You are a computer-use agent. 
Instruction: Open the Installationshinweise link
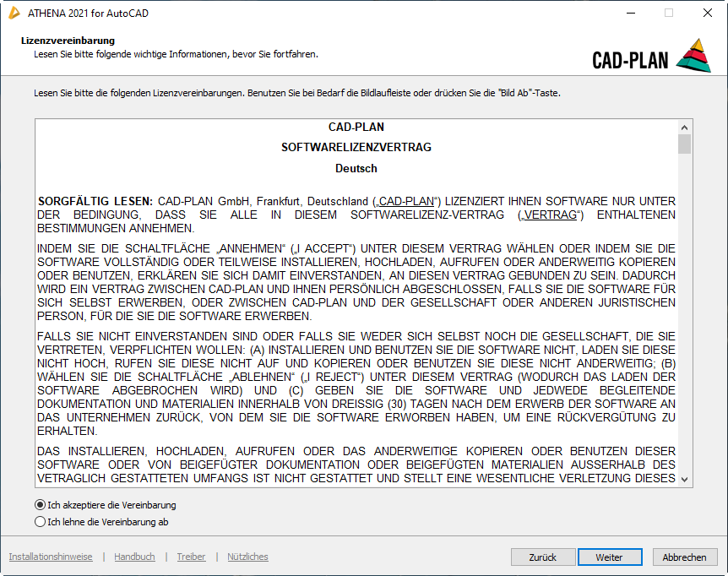click(51, 557)
